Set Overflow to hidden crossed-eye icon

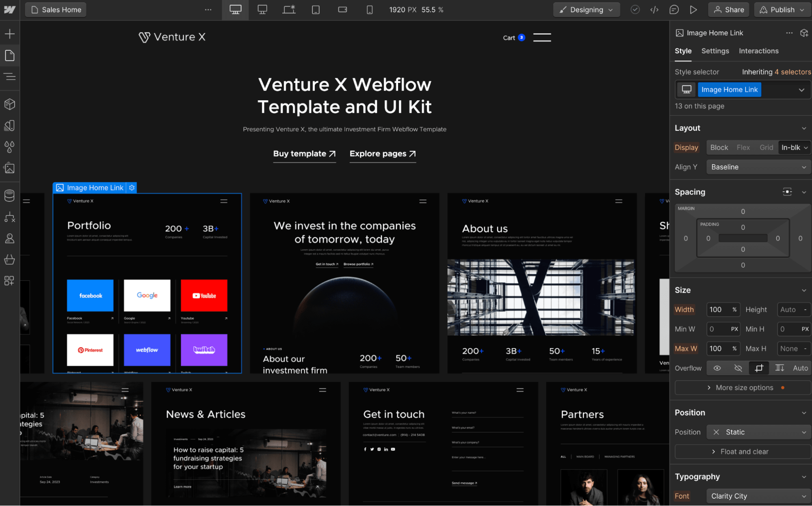click(x=738, y=368)
